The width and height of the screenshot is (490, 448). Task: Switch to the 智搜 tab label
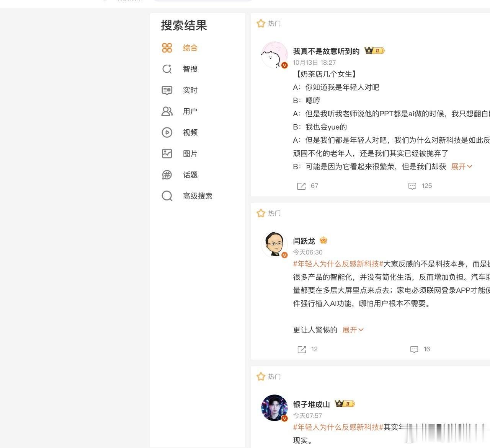[x=190, y=69]
